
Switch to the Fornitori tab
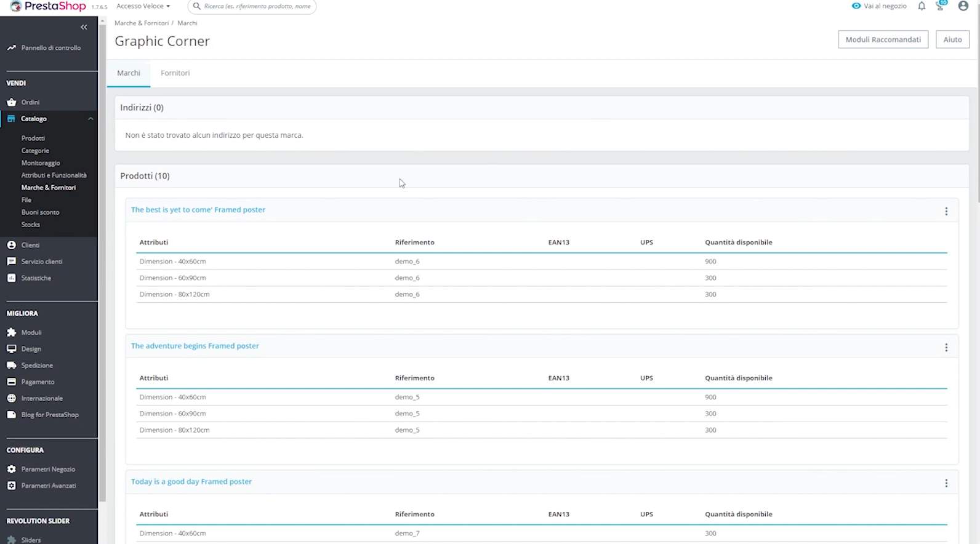(x=175, y=73)
